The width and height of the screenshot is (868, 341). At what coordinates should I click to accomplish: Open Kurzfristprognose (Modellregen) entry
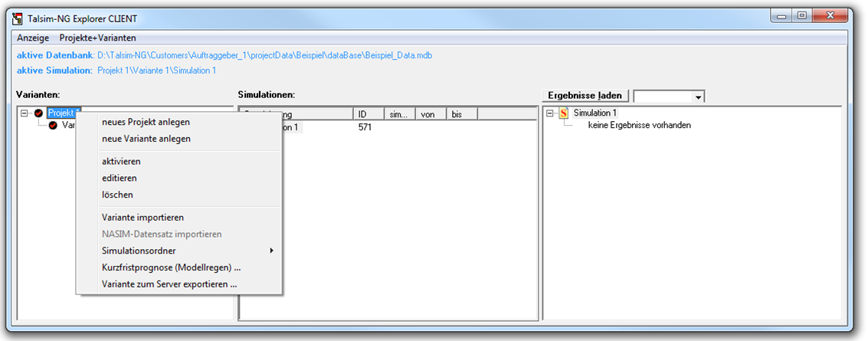click(x=171, y=267)
